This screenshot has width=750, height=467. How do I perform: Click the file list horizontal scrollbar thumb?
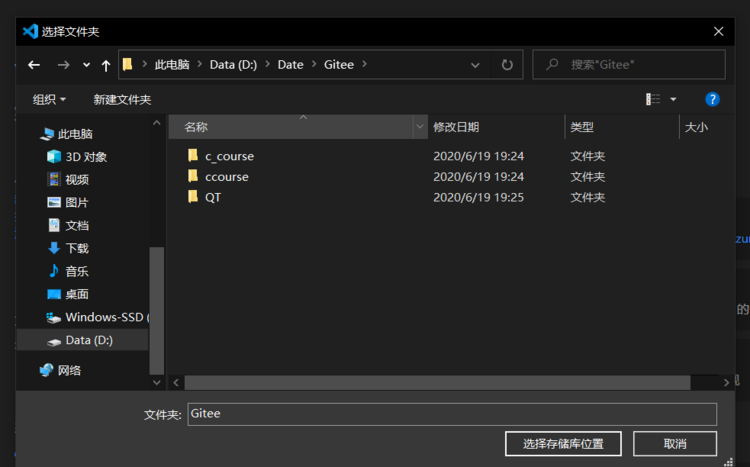pos(437,382)
